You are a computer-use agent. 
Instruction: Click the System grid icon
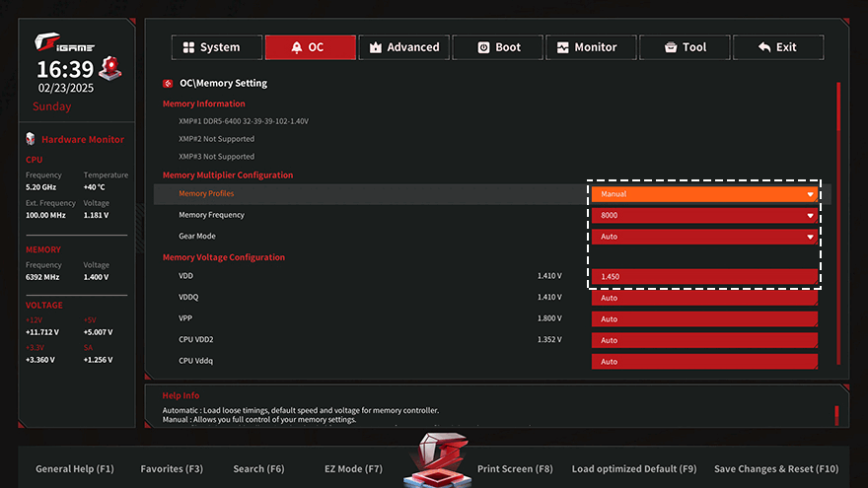[188, 47]
